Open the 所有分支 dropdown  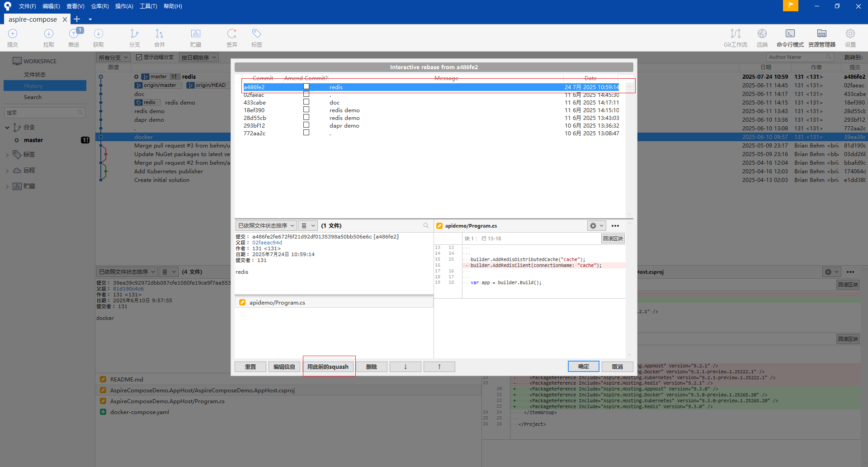(x=113, y=57)
